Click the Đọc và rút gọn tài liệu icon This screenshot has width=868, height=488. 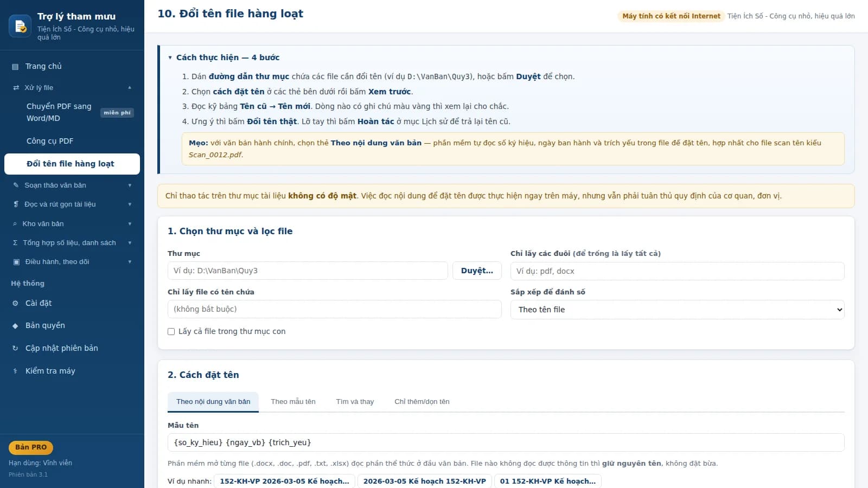coord(16,204)
